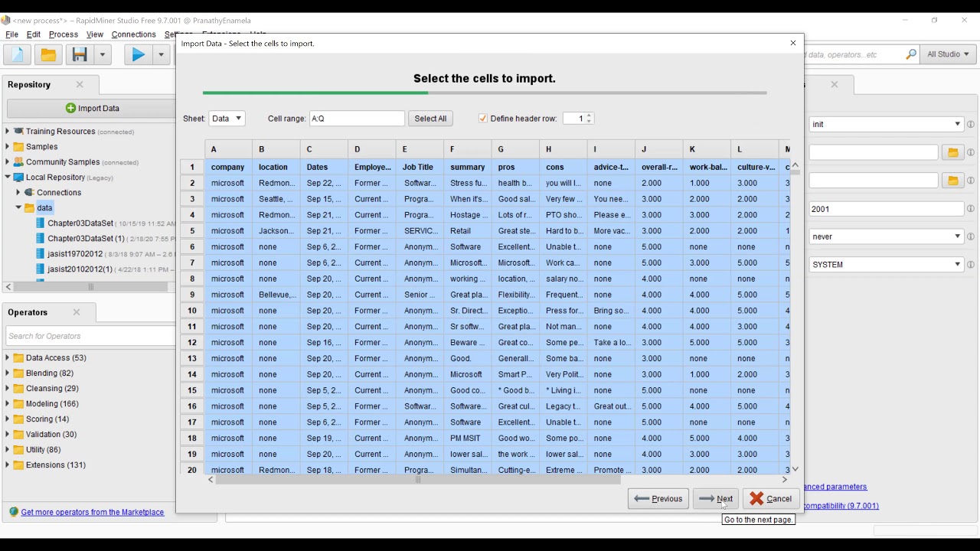This screenshot has width=980, height=551.
Task: Close the Repository panel tab
Action: 80,84
